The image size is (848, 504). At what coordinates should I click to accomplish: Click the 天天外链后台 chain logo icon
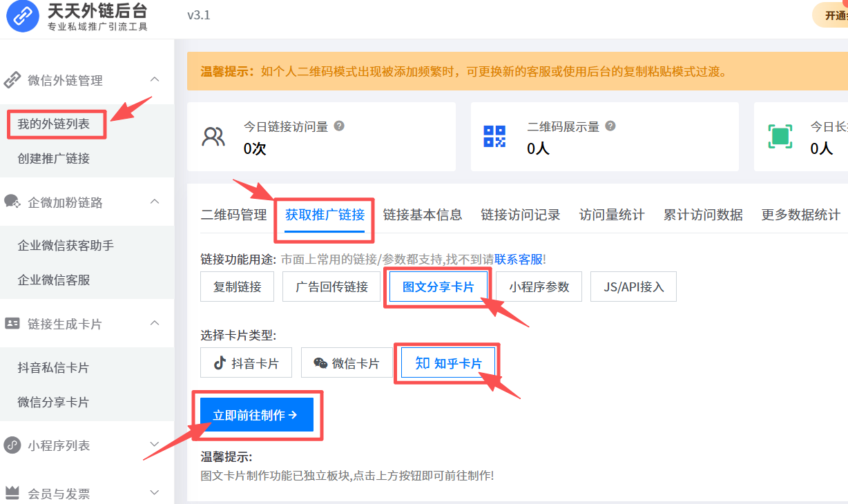click(x=23, y=17)
